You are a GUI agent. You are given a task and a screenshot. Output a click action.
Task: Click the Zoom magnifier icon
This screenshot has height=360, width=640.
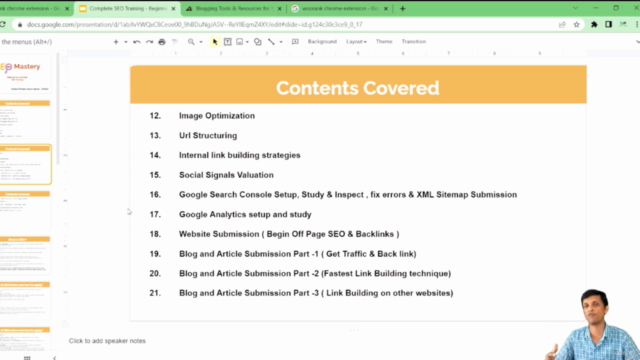[x=191, y=42]
